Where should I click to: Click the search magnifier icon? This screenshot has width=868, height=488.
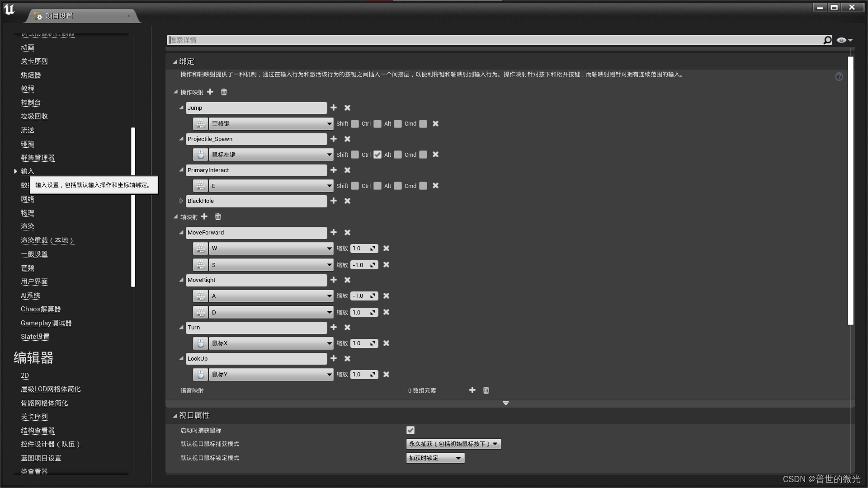pos(827,40)
